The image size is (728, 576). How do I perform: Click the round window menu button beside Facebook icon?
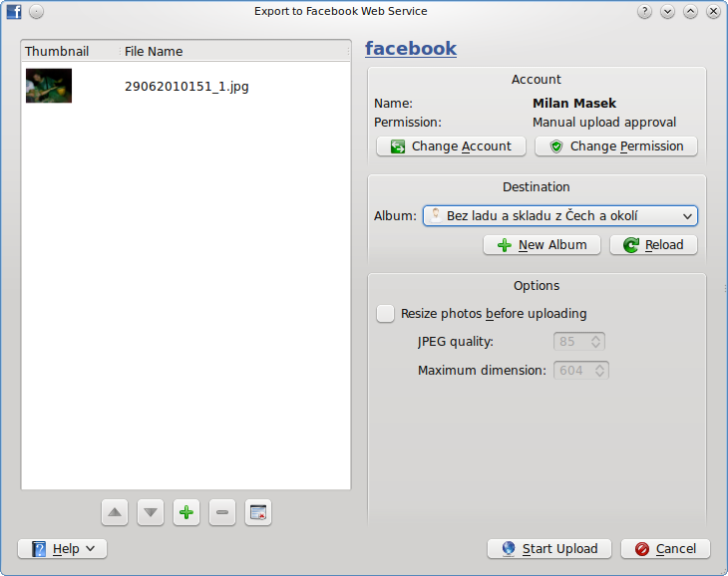pyautogui.click(x=36, y=12)
